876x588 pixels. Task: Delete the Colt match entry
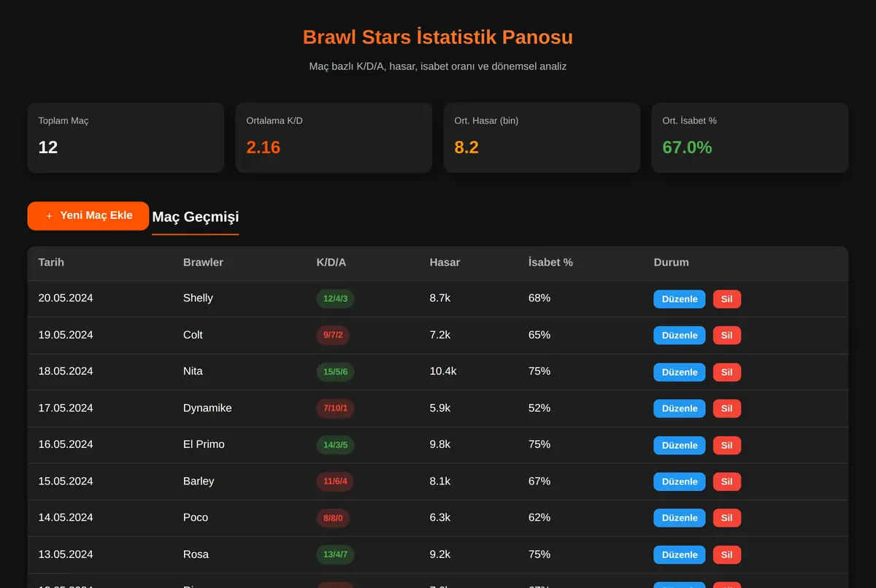click(727, 336)
